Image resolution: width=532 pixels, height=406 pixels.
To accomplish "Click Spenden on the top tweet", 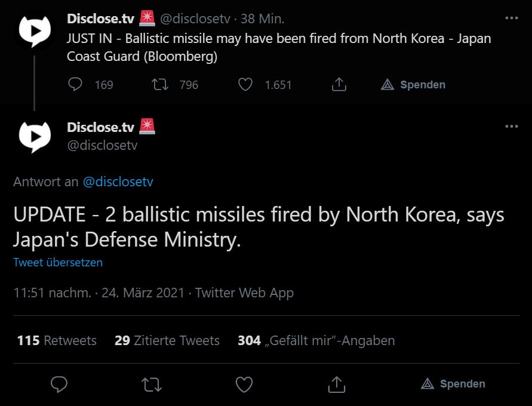I will coord(413,85).
